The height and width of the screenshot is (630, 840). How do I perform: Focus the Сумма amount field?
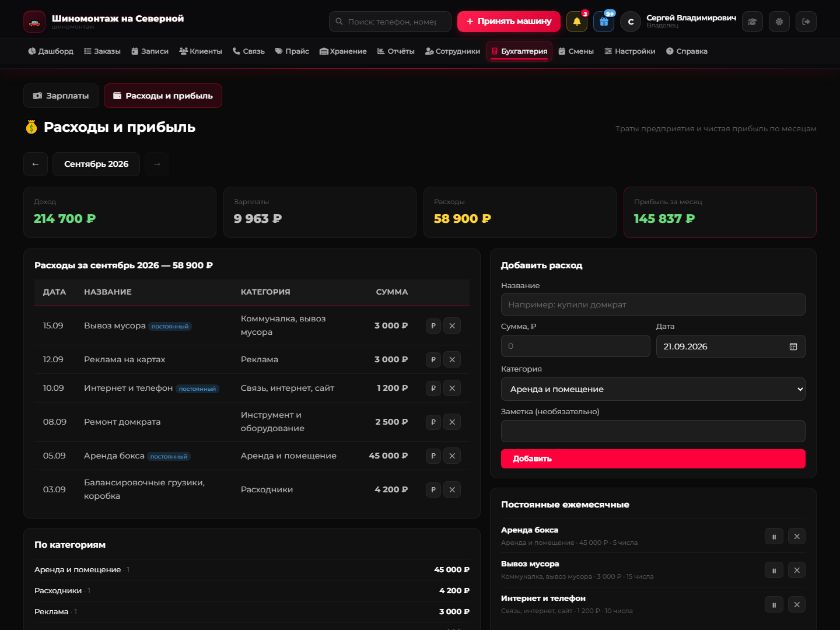(576, 346)
